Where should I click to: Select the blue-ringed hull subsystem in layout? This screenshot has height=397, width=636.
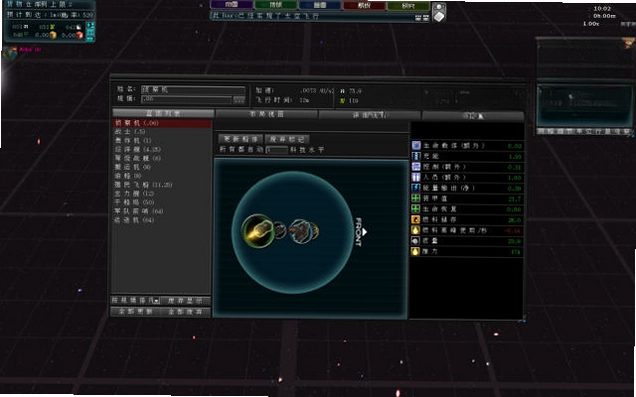pyautogui.click(x=301, y=231)
